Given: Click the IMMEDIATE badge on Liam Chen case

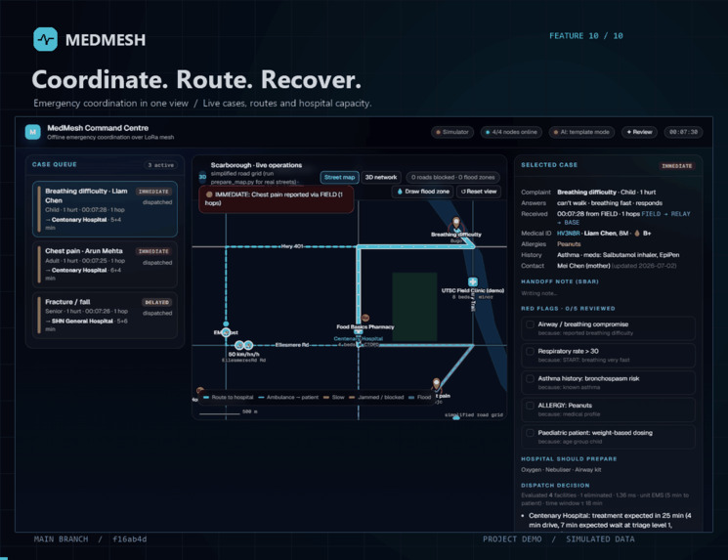Looking at the screenshot, I should (153, 192).
